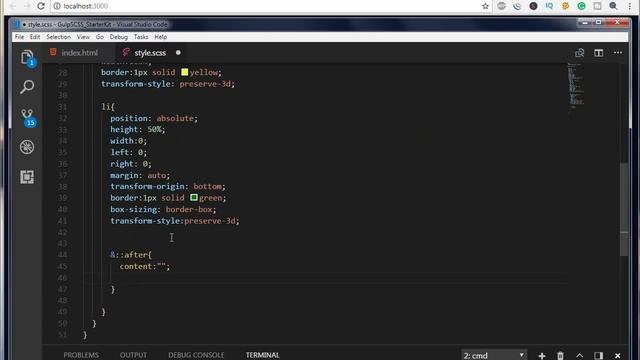Click 'content:"";' on line 45
This screenshot has width=640, height=360.
pos(144,266)
